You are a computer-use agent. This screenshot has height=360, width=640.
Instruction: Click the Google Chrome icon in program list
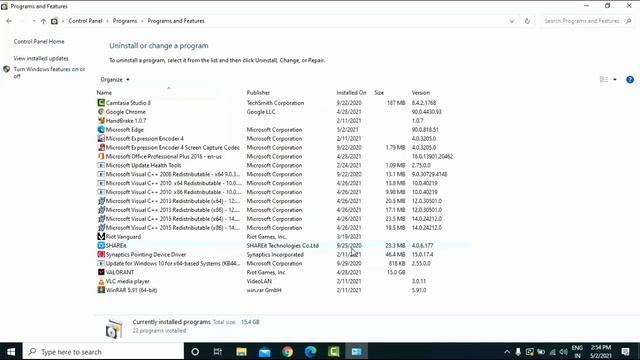point(101,111)
